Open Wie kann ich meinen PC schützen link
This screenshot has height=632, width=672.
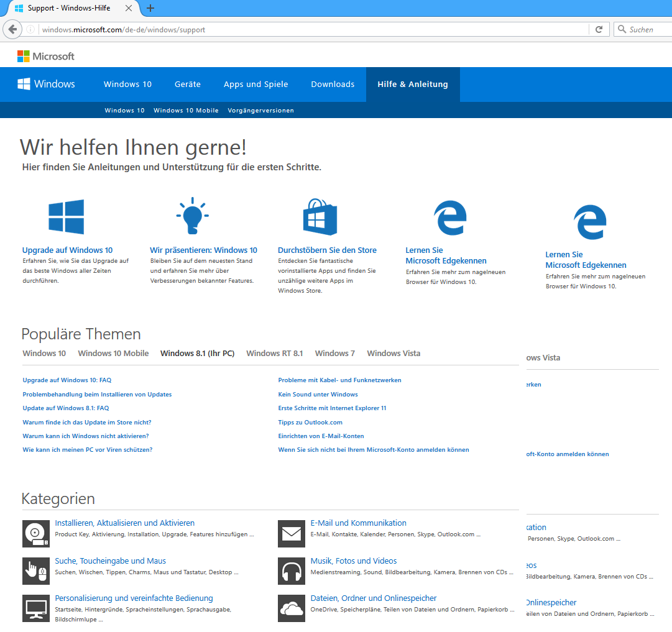88,449
